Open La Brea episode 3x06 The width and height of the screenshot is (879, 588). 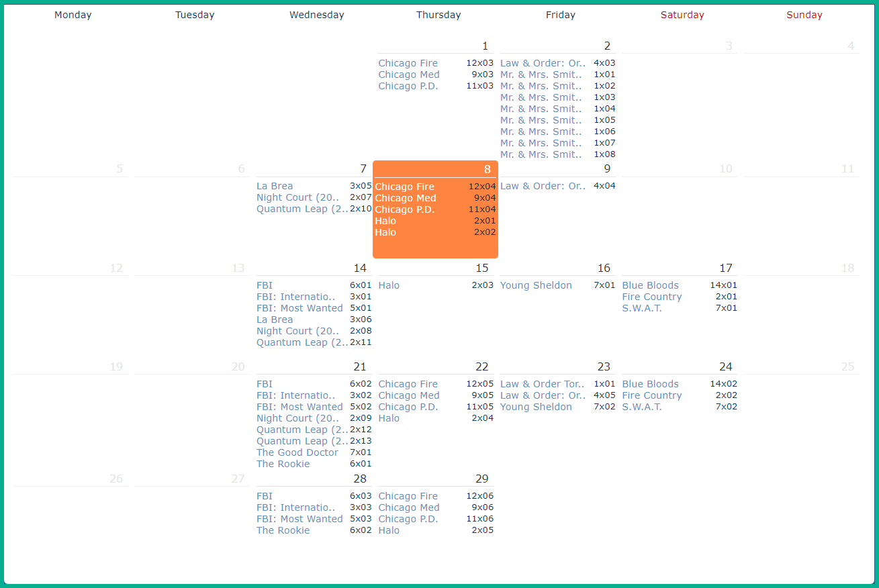click(275, 320)
